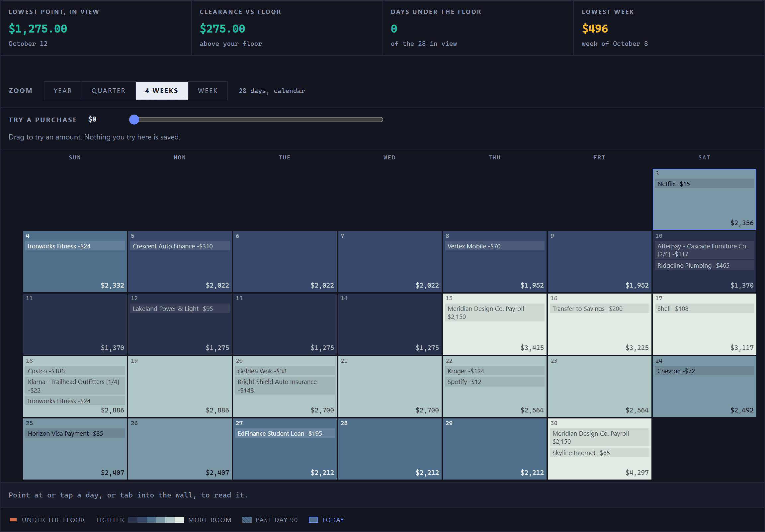Click the Ridgeline Plumbing -$465 entry

704,265
